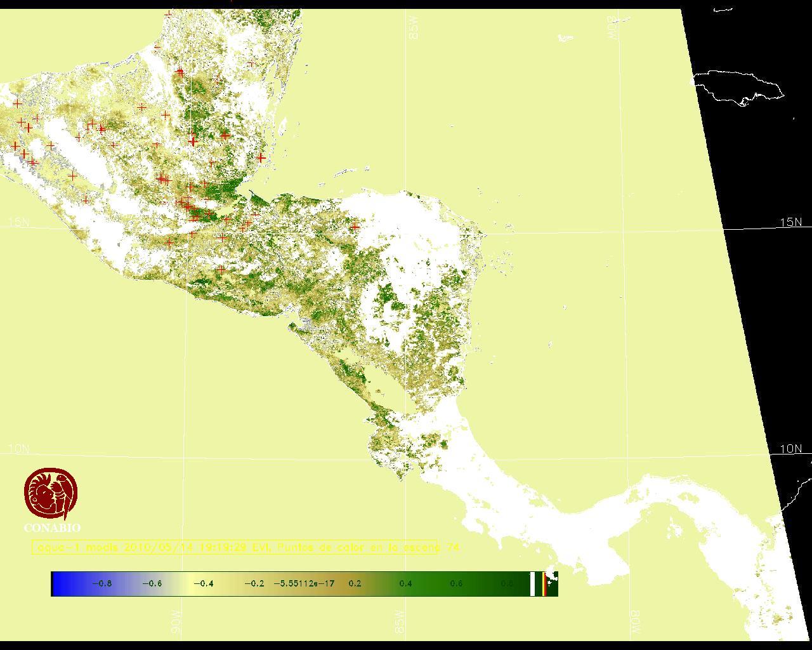Click the white stripe at the color bar's right end

pos(532,583)
